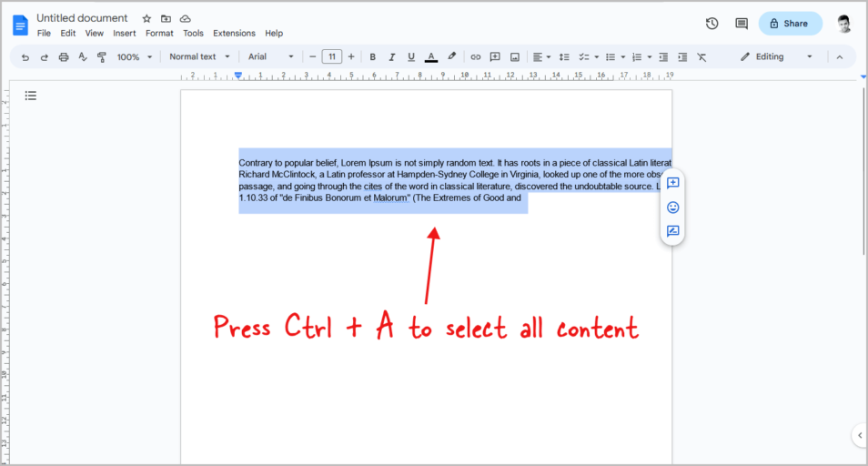Screen dimensions: 868x466
Task: Open the Help menu
Action: [x=274, y=33]
